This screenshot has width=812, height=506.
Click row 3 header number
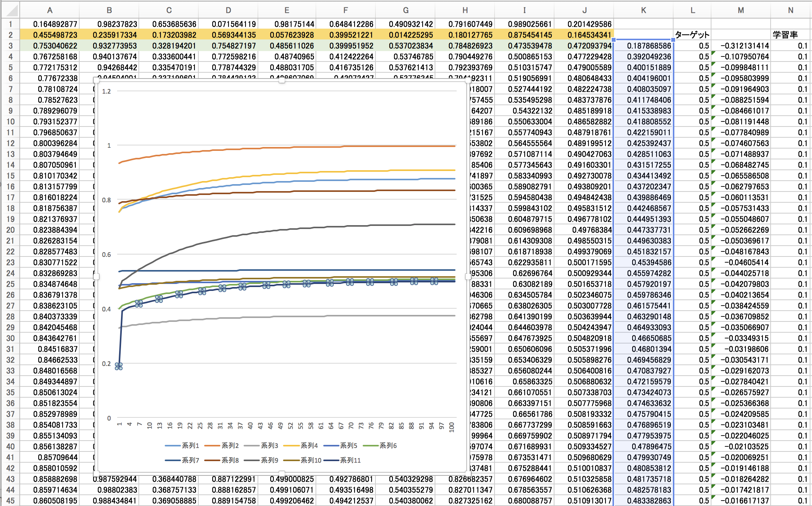click(x=10, y=46)
